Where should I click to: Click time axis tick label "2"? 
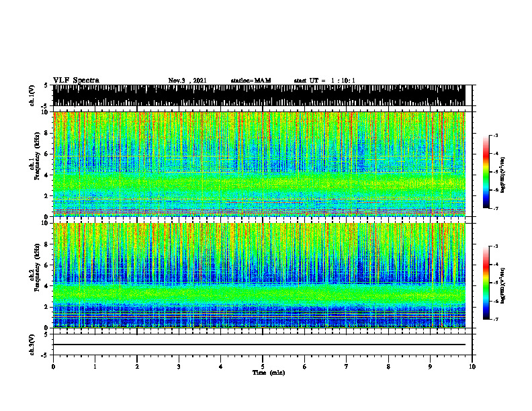point(137,367)
